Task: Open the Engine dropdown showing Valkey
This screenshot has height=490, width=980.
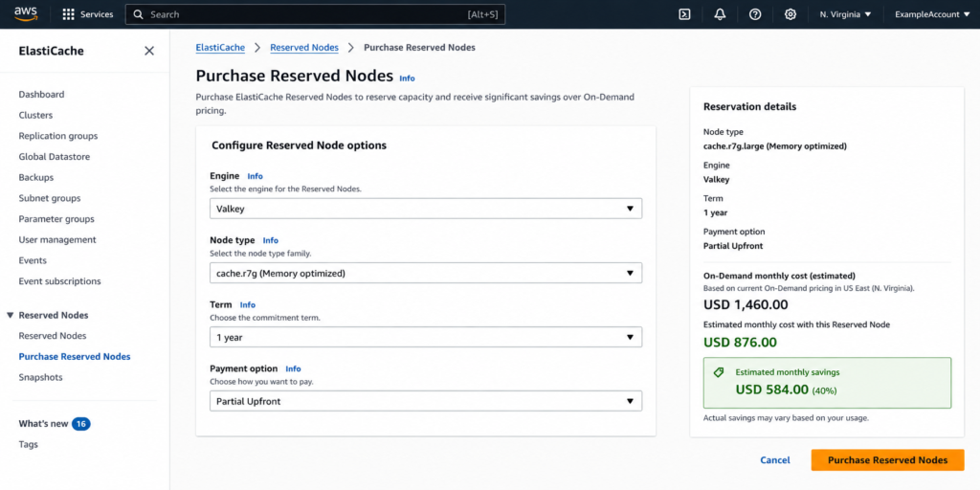Action: (x=426, y=209)
